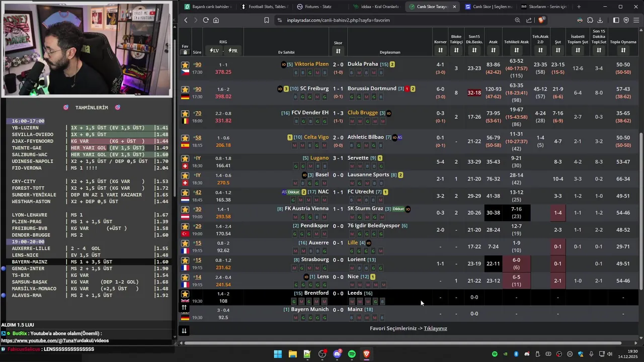Image resolution: width=644 pixels, height=362 pixels.
Task: Go back in browser history
Action: [x=186, y=20]
